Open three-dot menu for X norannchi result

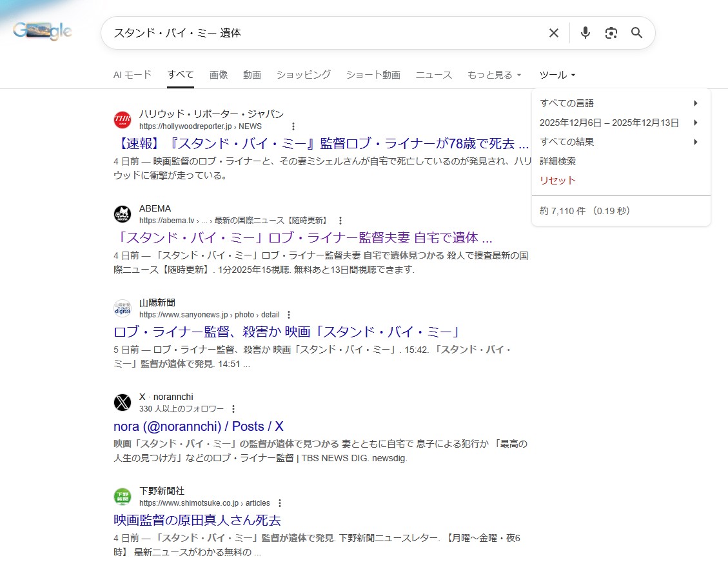pos(233,409)
